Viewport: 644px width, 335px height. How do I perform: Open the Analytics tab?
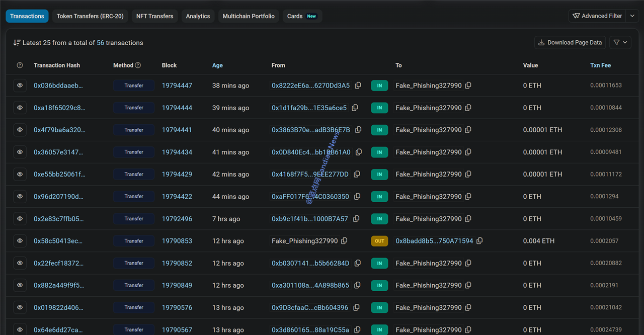(x=198, y=16)
